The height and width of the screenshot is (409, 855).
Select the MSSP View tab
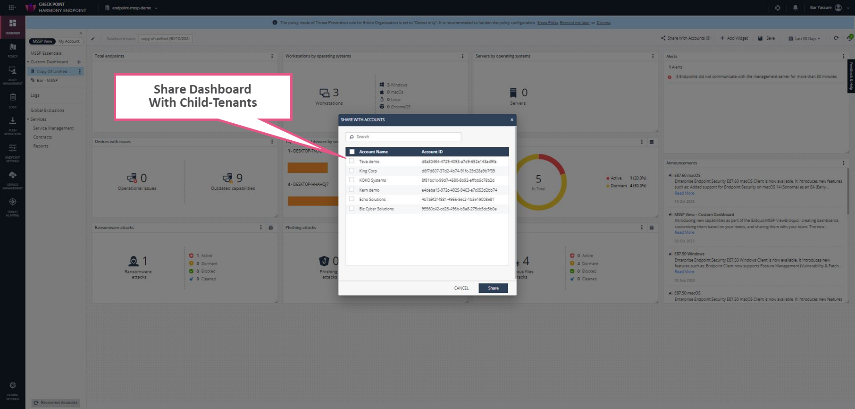(41, 41)
